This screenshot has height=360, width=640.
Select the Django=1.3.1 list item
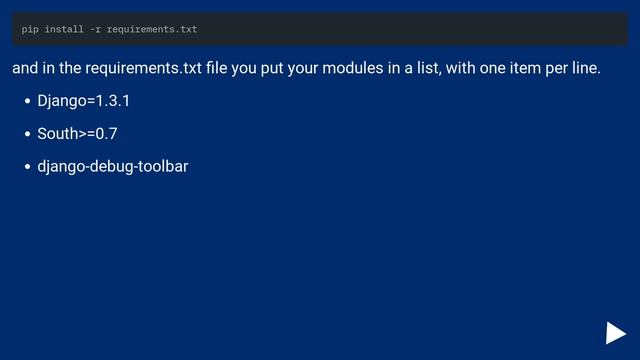click(x=83, y=101)
